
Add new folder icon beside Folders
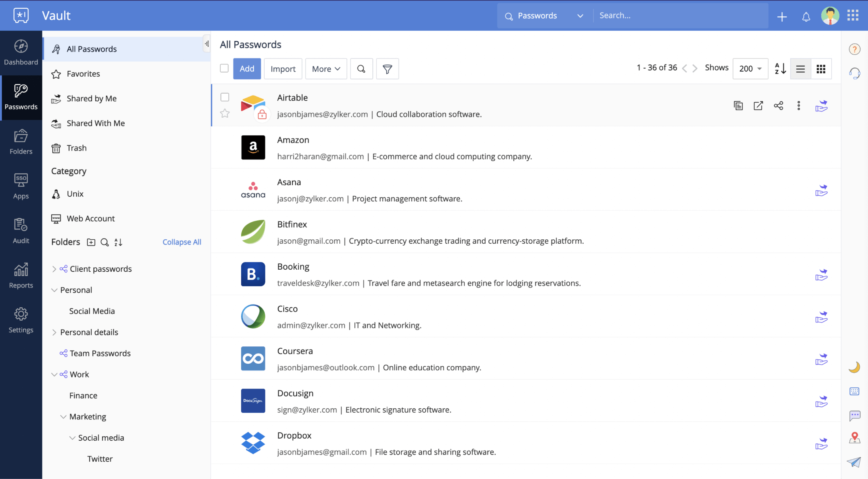click(91, 242)
